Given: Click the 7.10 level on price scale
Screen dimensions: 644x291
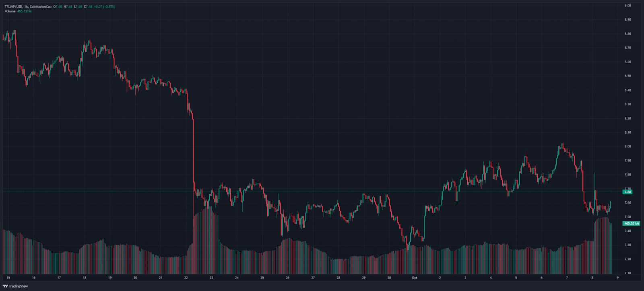Looking at the screenshot, I should (627, 273).
